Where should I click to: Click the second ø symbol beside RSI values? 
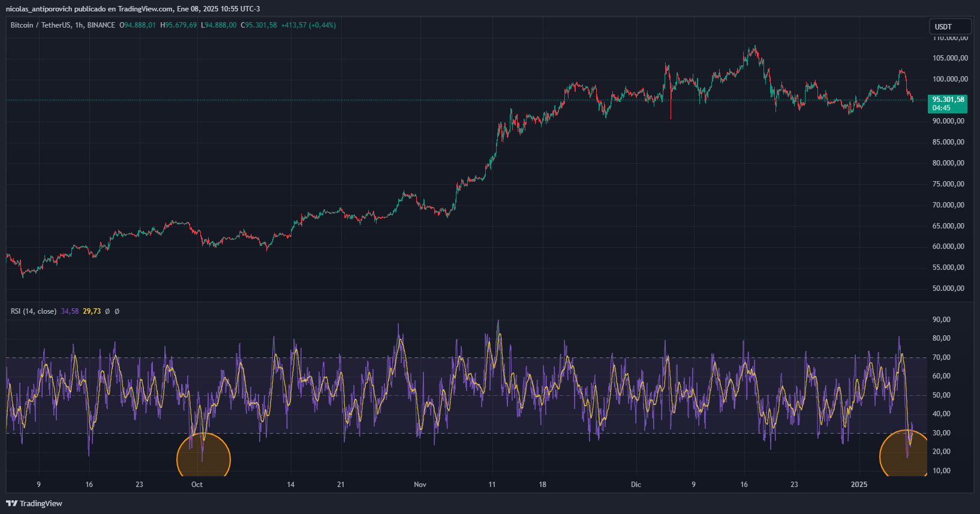[117, 311]
